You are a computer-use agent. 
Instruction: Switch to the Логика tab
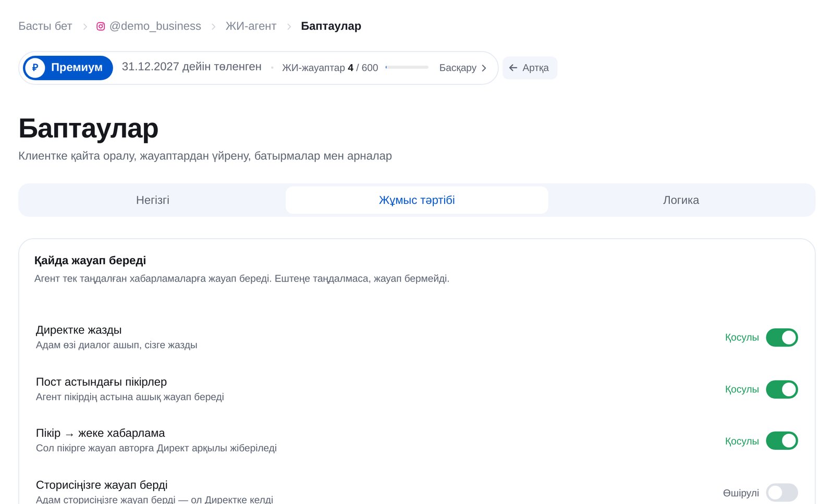pos(681,200)
